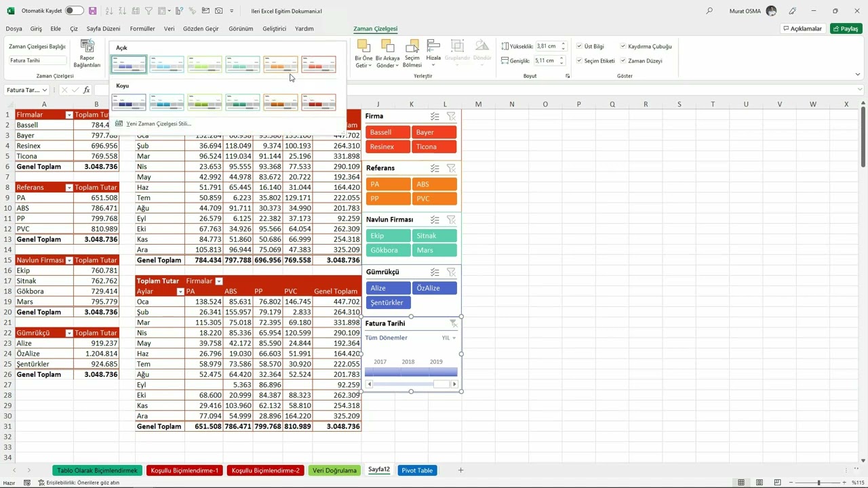
Task: Increase Yükseklik with the up stepper
Action: [x=563, y=44]
